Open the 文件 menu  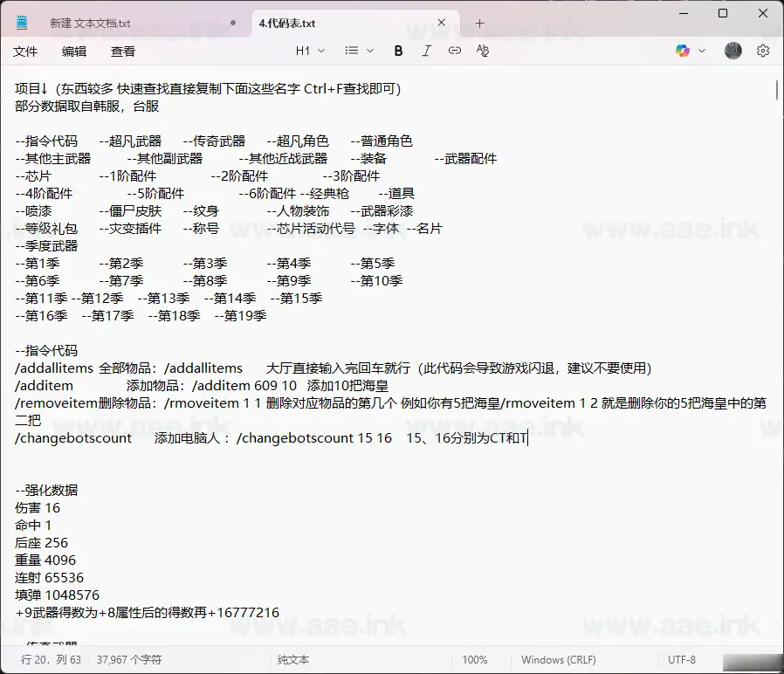(x=25, y=52)
